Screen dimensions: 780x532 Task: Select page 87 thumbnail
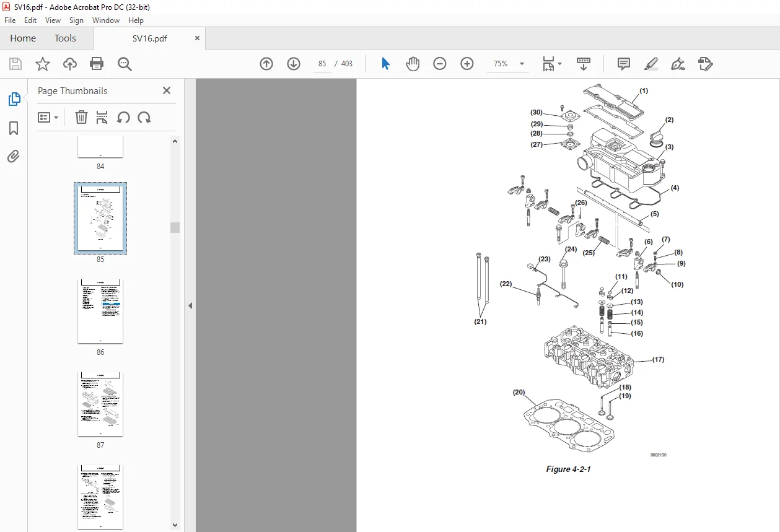tap(100, 404)
